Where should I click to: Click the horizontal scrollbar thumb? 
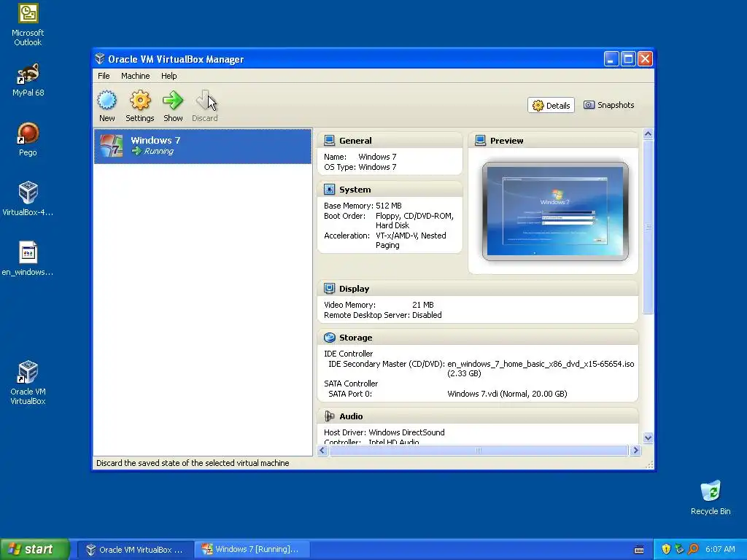tap(479, 451)
